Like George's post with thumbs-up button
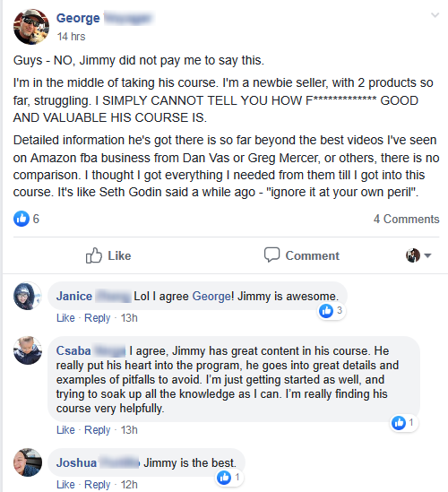Screen dimensions: 448x492 (x=108, y=255)
